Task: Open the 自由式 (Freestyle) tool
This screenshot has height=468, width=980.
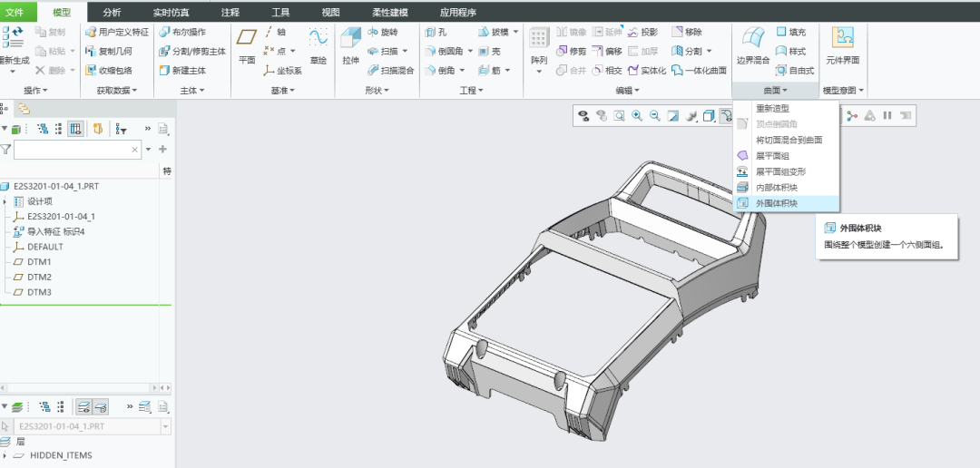Action: point(795,71)
